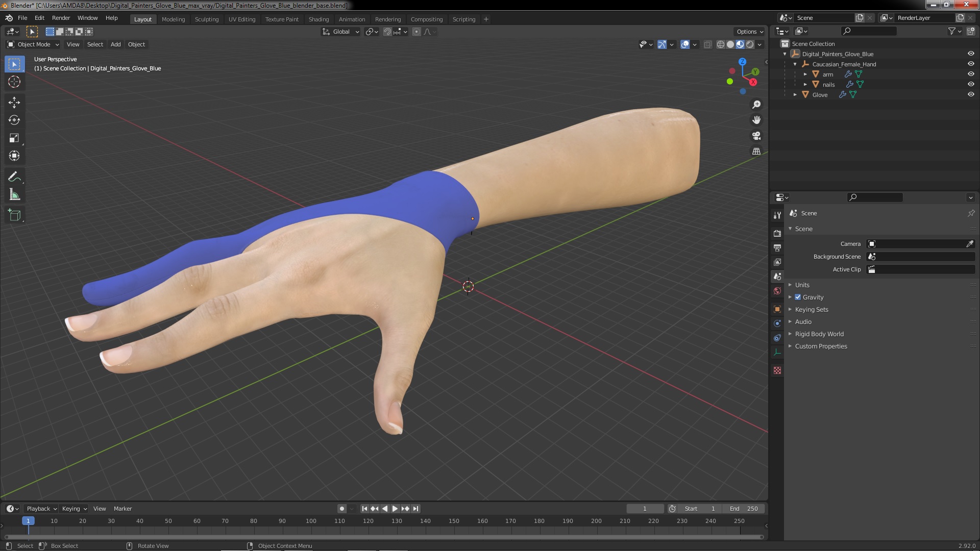The height and width of the screenshot is (551, 980).
Task: Jump to the last frame
Action: [x=415, y=509]
